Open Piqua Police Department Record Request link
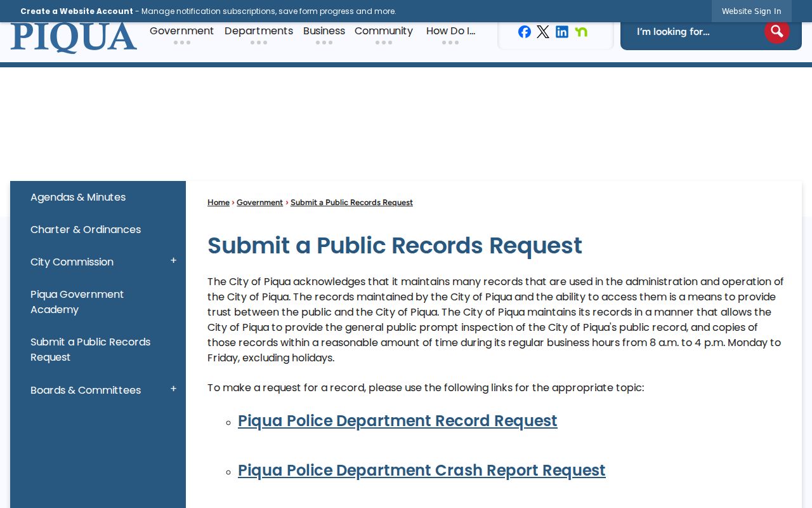This screenshot has height=508, width=812. pos(398,420)
